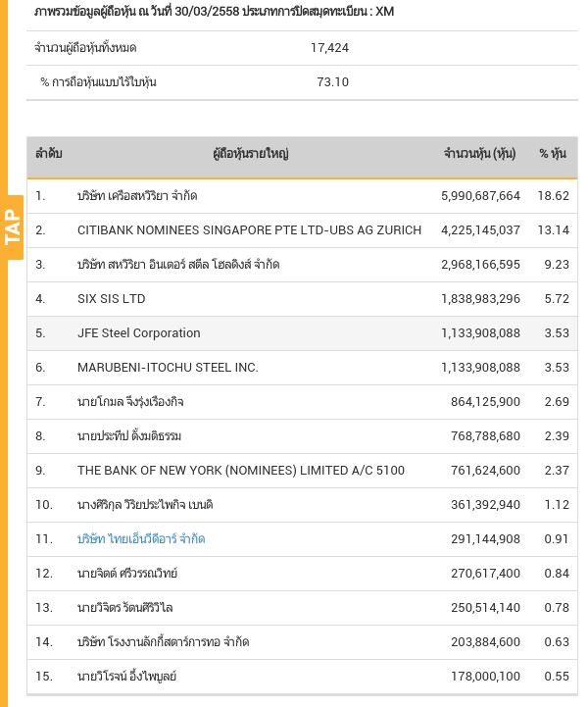The width and height of the screenshot is (588, 707).
Task: Click the จำนวนผู้ถือหุ้นทั้งหมด label
Action: tap(85, 48)
